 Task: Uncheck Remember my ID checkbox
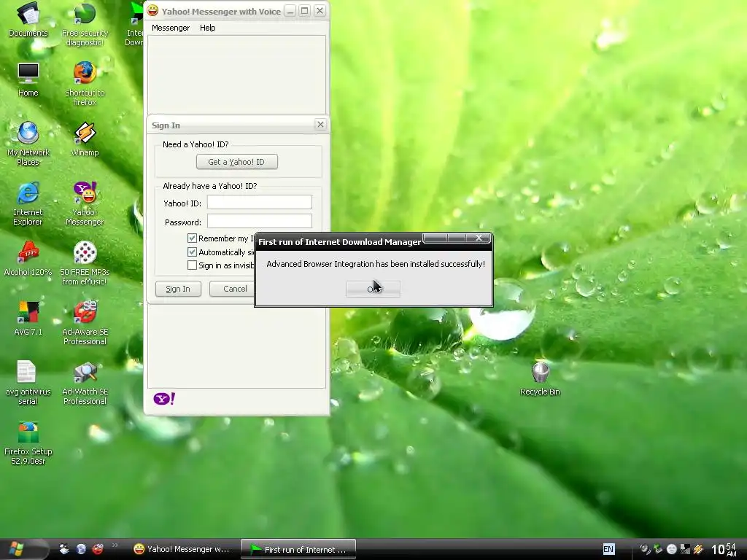click(192, 238)
